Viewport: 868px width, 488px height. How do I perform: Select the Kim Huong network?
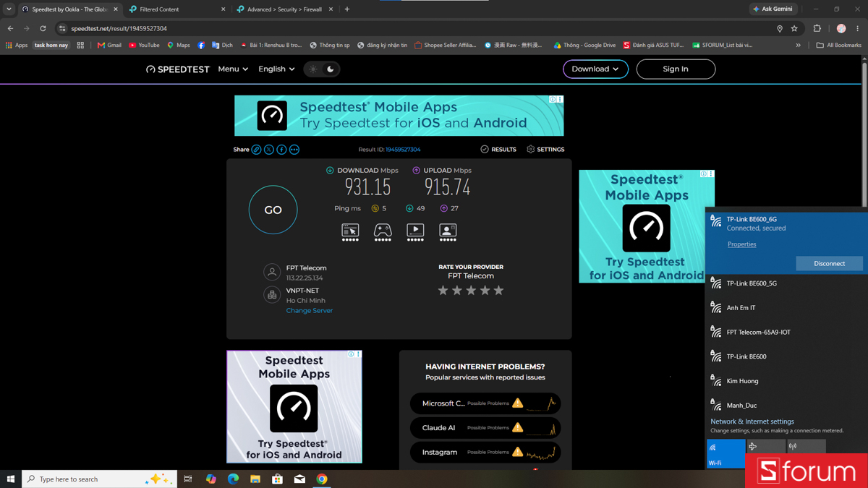pos(786,381)
